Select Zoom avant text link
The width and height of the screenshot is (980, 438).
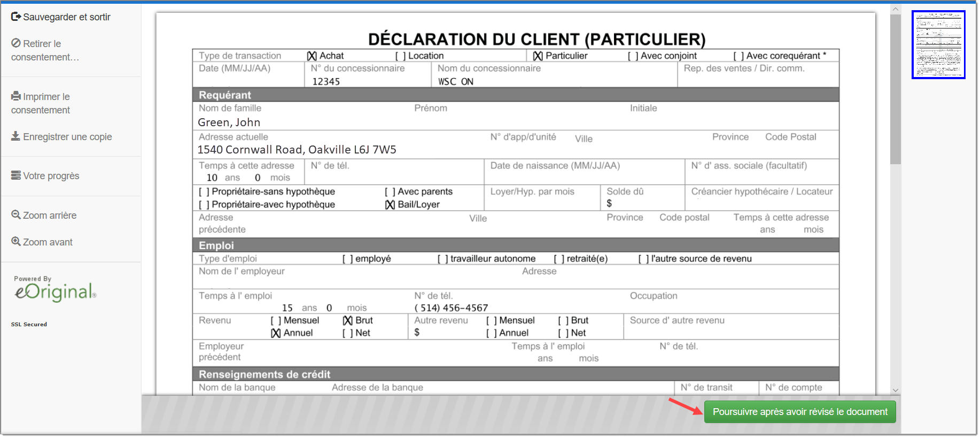tap(48, 242)
